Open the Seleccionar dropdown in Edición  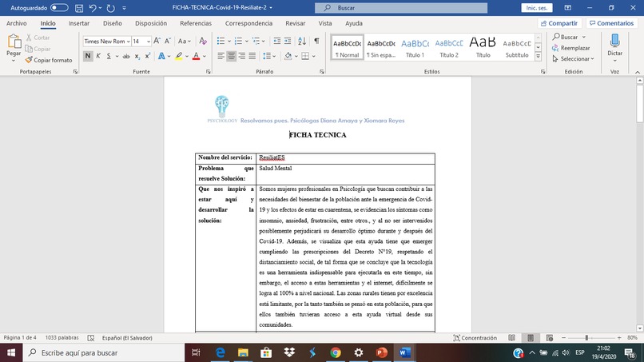[x=574, y=59]
